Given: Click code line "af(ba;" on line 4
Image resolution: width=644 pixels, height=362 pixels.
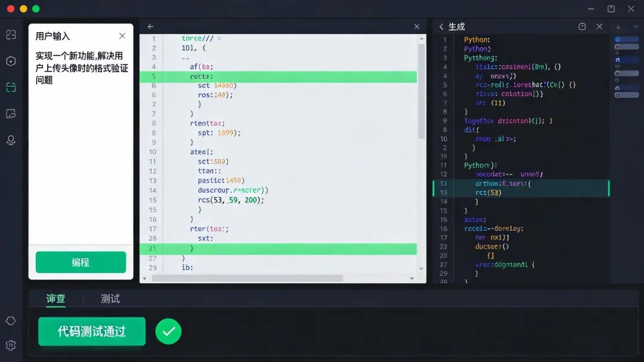Looking at the screenshot, I should click(x=202, y=67).
